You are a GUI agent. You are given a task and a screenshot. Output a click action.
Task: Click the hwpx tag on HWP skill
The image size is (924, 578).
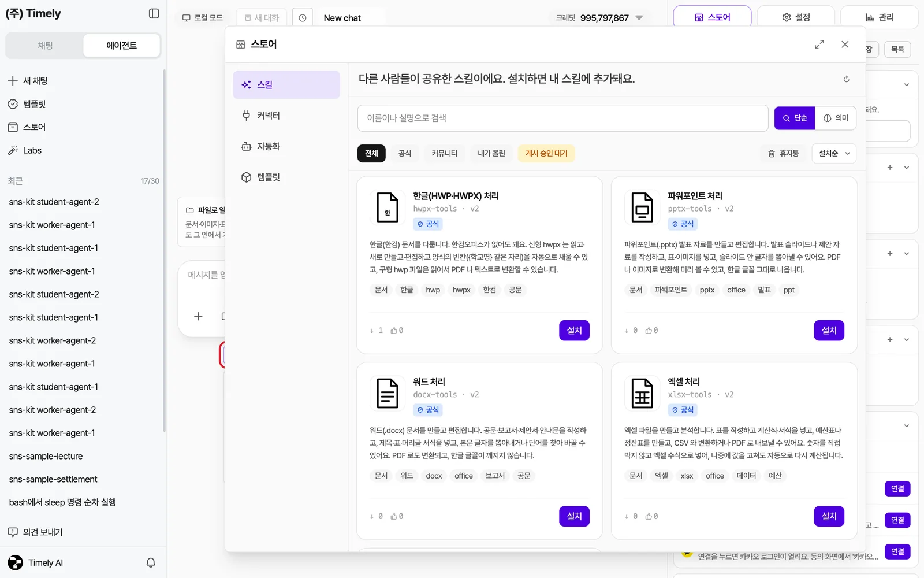click(461, 290)
